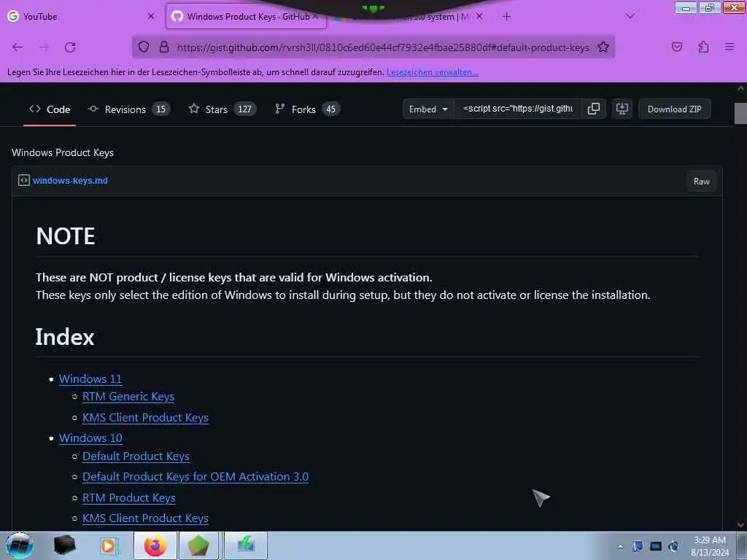Switch to Firefox in the taskbar
Viewport: 747px width, 560px height.
pyautogui.click(x=155, y=545)
